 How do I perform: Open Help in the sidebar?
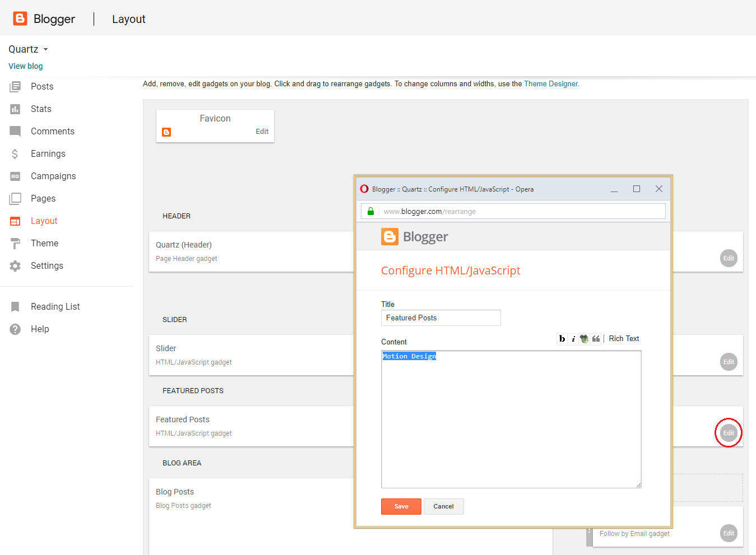coord(40,329)
